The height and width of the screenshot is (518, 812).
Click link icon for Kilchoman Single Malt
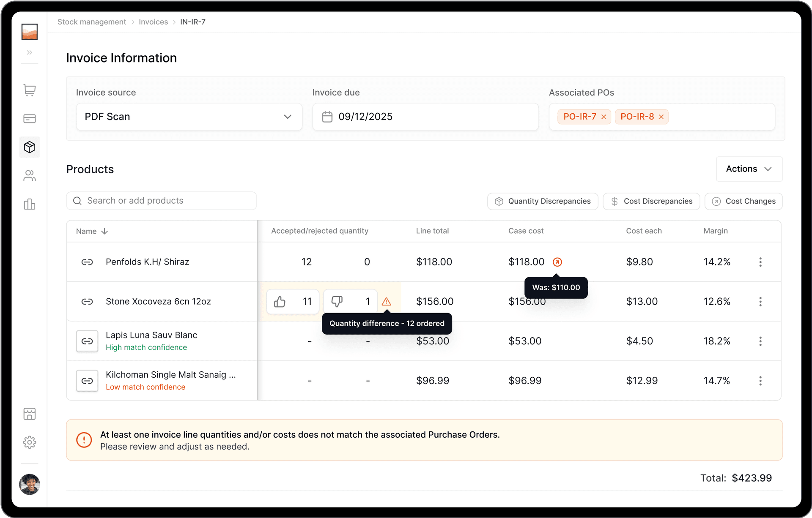[87, 381]
